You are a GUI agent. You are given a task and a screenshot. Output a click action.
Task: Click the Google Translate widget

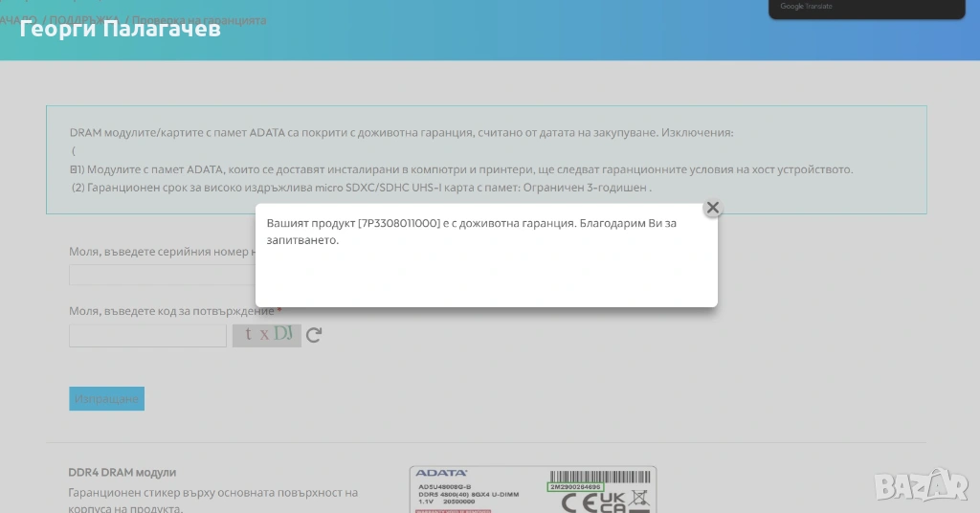click(866, 9)
